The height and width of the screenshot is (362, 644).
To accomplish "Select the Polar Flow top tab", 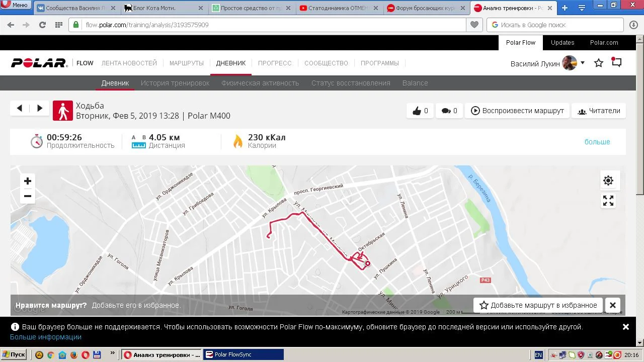I will (521, 43).
